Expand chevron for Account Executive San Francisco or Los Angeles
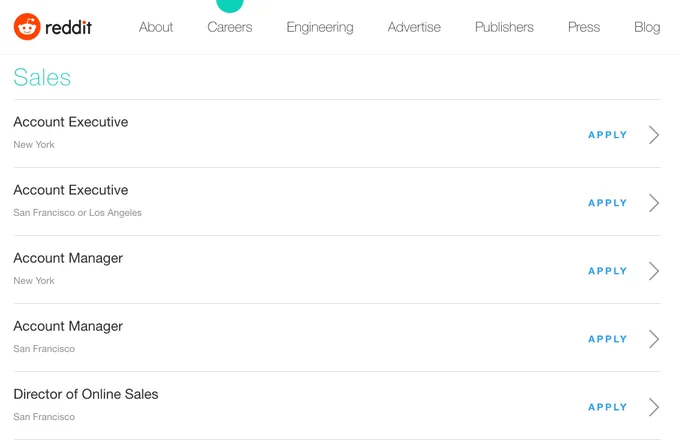Viewport: 680px width, 440px height. [654, 203]
